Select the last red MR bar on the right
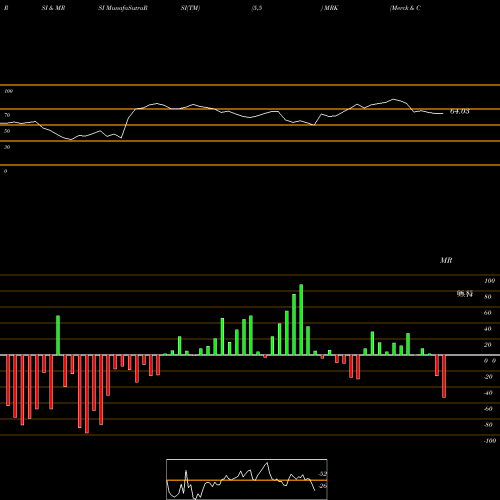Viewport: 500px width, 500px height. point(444,376)
